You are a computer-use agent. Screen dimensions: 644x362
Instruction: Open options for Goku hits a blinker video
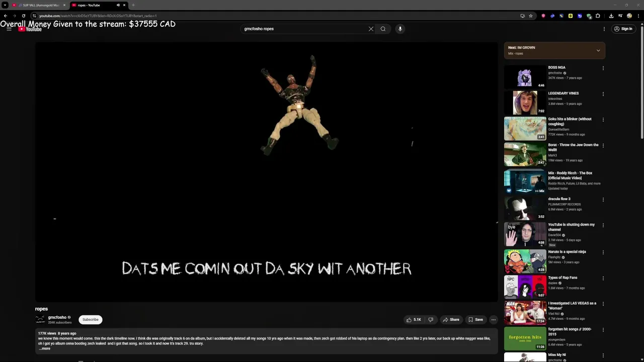603,120
